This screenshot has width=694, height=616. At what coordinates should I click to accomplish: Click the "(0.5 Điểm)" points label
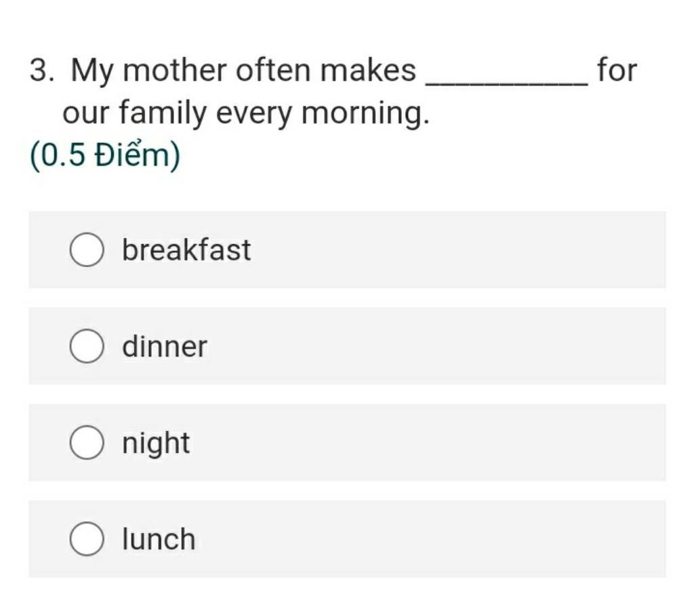coord(105,155)
